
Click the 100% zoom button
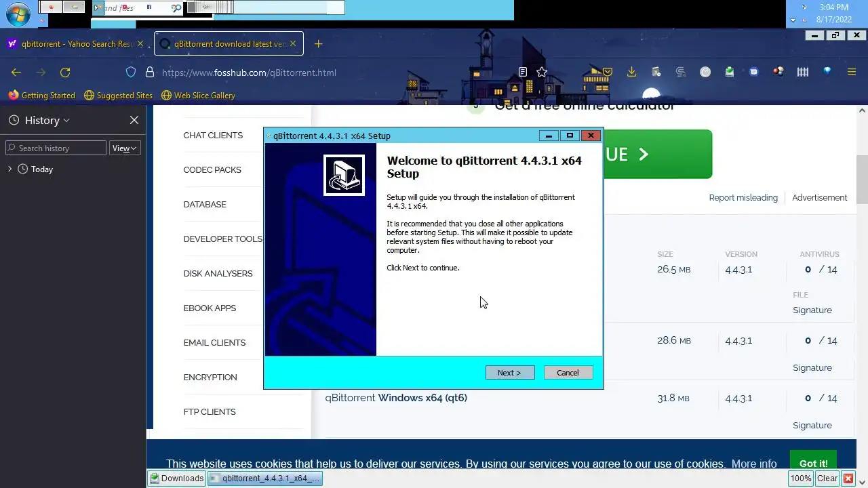[x=800, y=479]
